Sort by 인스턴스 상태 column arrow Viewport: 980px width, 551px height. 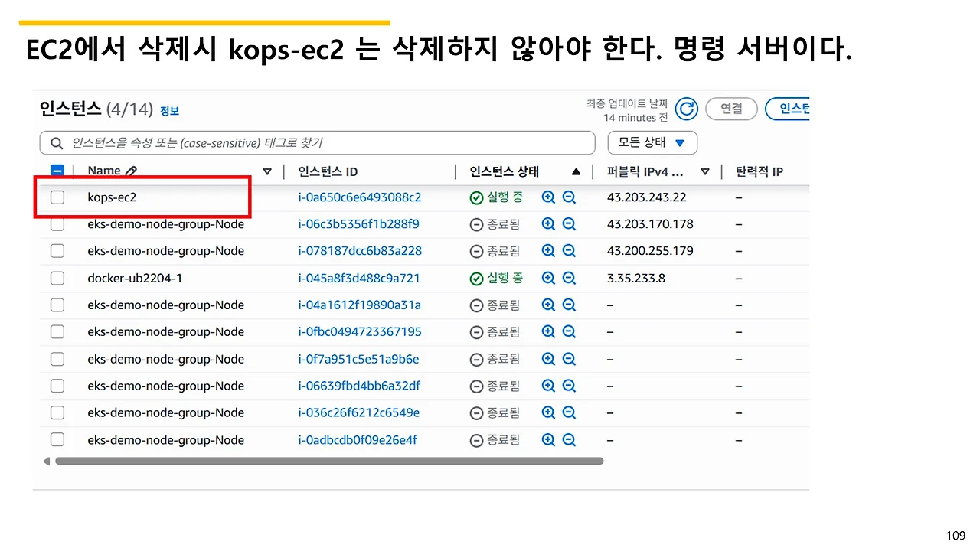576,172
